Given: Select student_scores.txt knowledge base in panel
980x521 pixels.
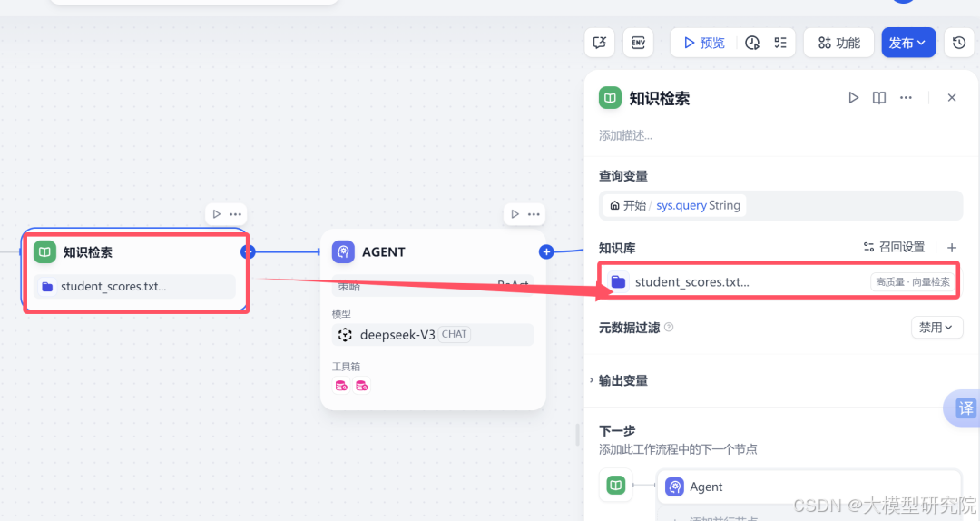Looking at the screenshot, I should (x=779, y=281).
